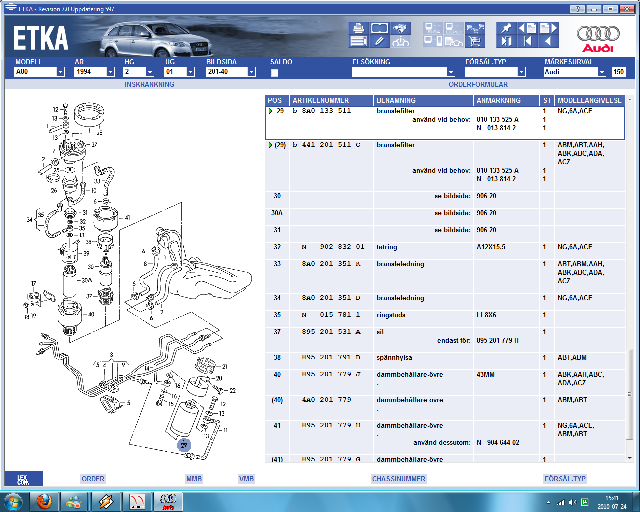Click the ETKA Audi taskbar icon

[168, 502]
